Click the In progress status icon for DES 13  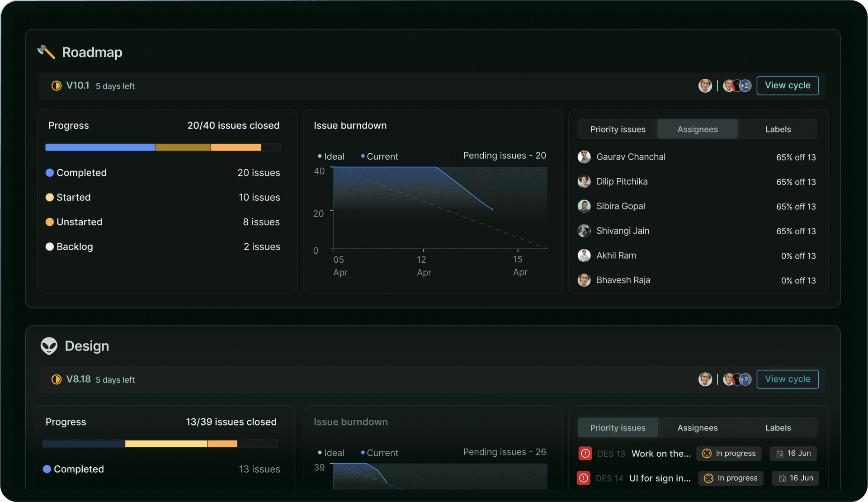click(707, 454)
